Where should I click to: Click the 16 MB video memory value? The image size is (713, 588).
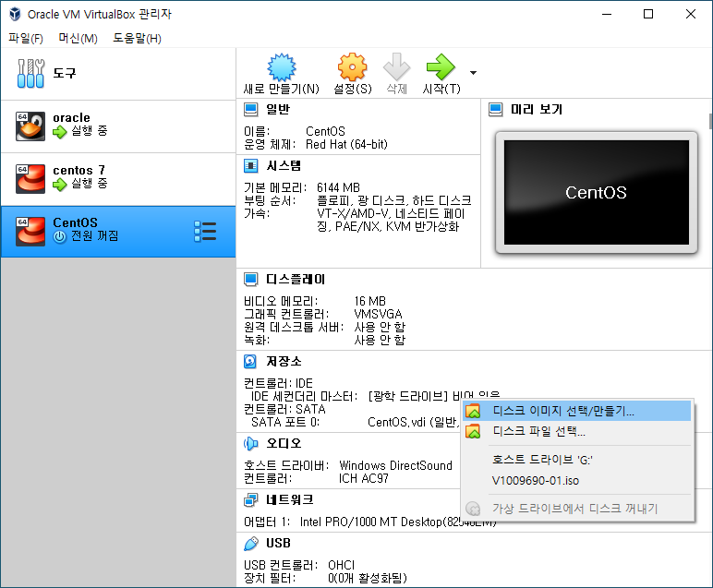(x=369, y=301)
